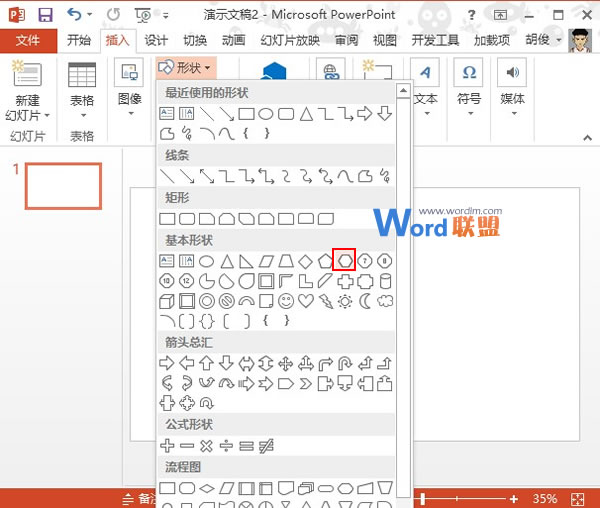Open the undo history dropdown arrow
The width and height of the screenshot is (600, 508).
click(90, 15)
